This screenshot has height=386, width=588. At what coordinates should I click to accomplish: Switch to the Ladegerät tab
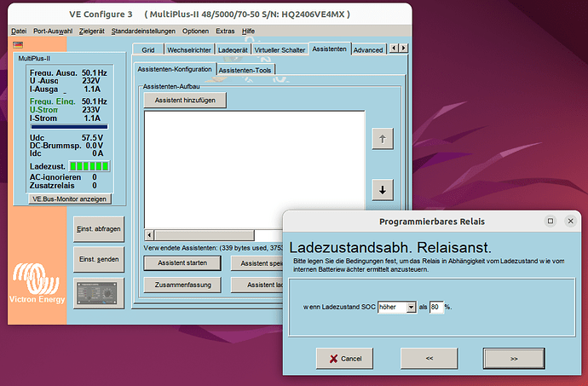click(233, 49)
